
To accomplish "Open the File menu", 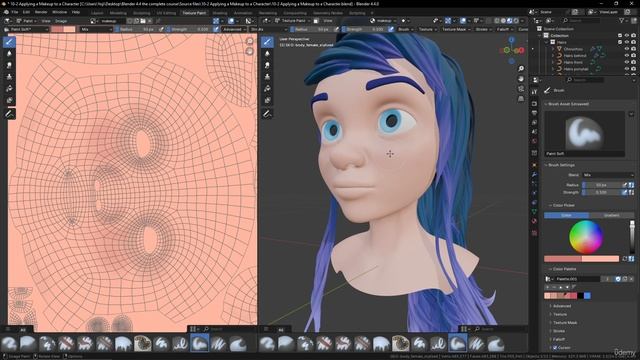I will [x=14, y=12].
